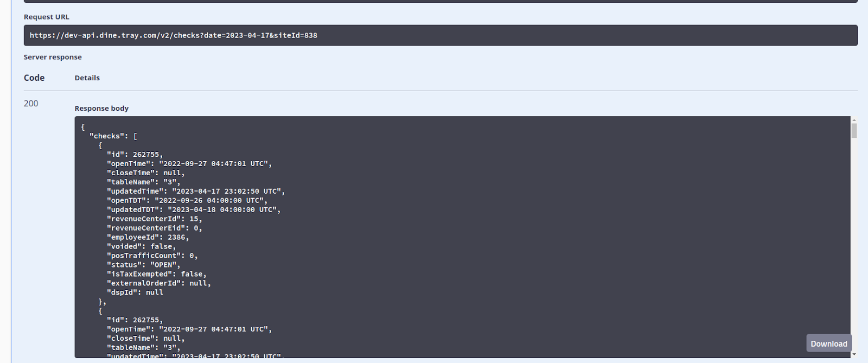Click the "status": "OPEN" line
Screen dimensions: 868x363
(x=144, y=265)
